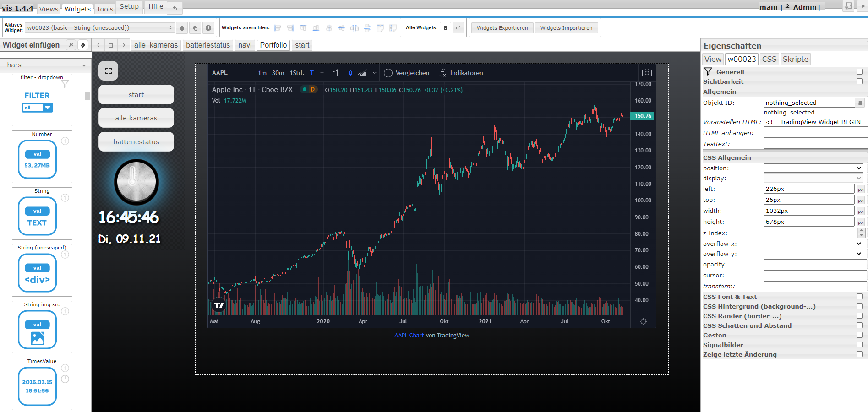Expand the chart interval dropdown arrow
Image resolution: width=868 pixels, height=412 pixels.
(322, 73)
